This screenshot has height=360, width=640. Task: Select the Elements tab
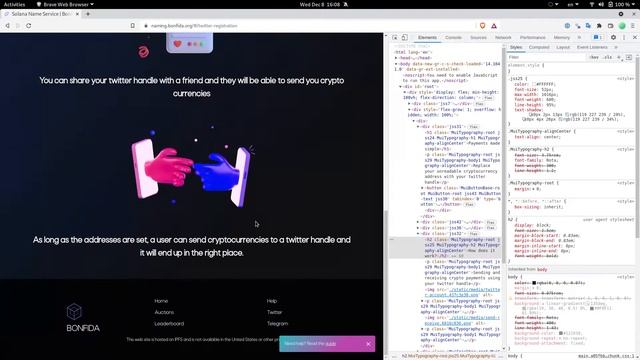pos(427,38)
